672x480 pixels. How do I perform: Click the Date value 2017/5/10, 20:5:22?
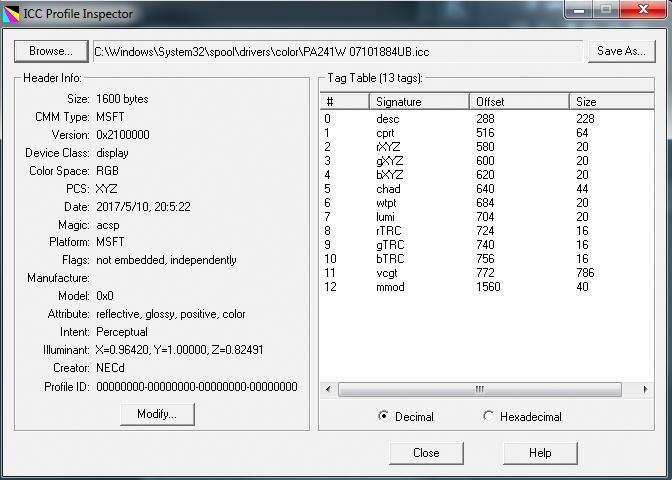click(143, 207)
